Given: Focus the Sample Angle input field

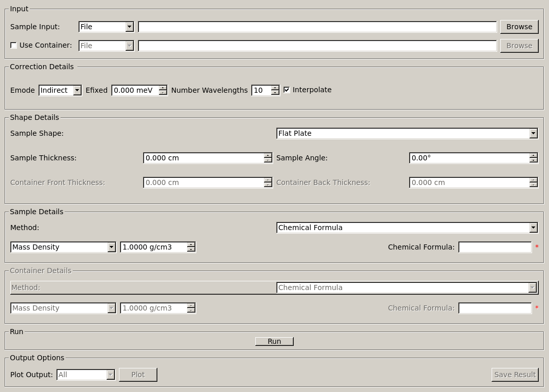Looking at the screenshot, I should 469,158.
